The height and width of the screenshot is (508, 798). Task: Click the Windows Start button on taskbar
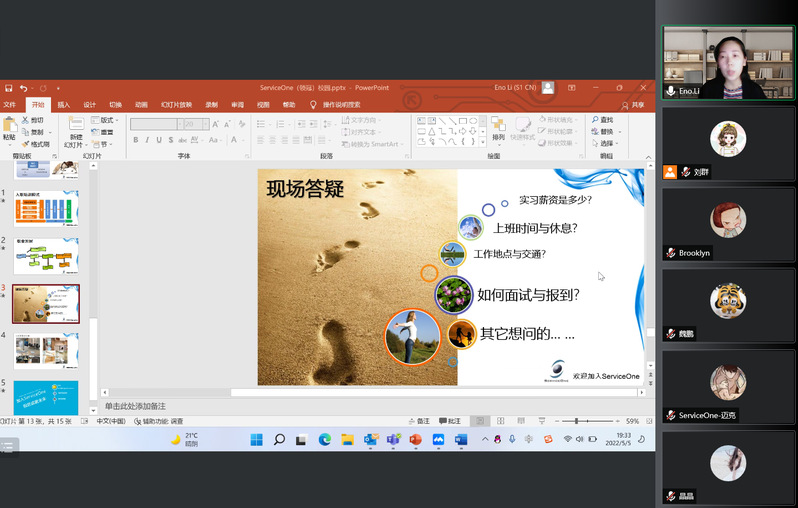(x=256, y=439)
